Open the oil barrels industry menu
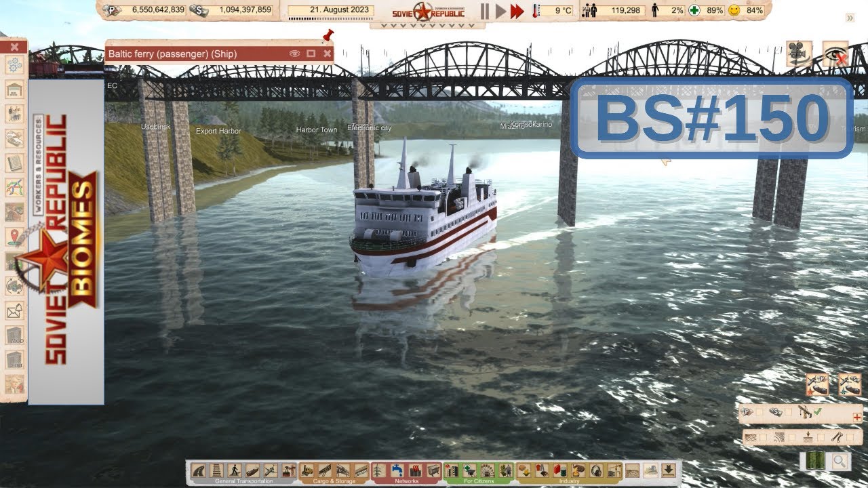Viewport: 868px width, 488px height. coord(559,470)
